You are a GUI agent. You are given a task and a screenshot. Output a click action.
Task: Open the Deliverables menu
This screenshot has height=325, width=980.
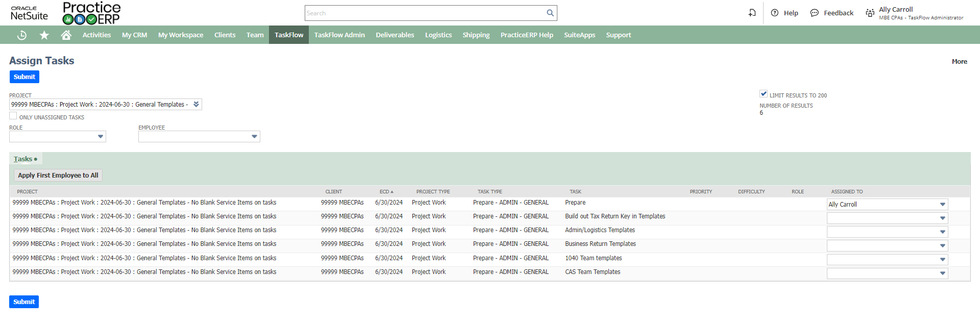pyautogui.click(x=395, y=35)
